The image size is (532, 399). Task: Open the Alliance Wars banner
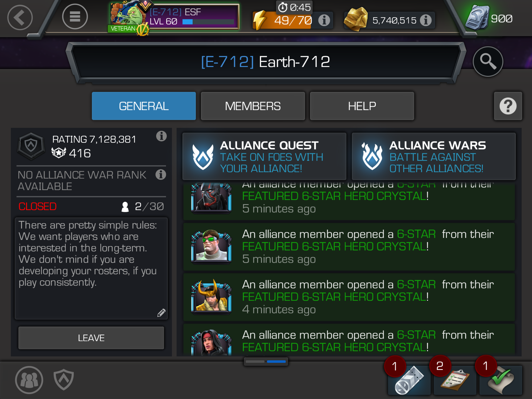[434, 156]
